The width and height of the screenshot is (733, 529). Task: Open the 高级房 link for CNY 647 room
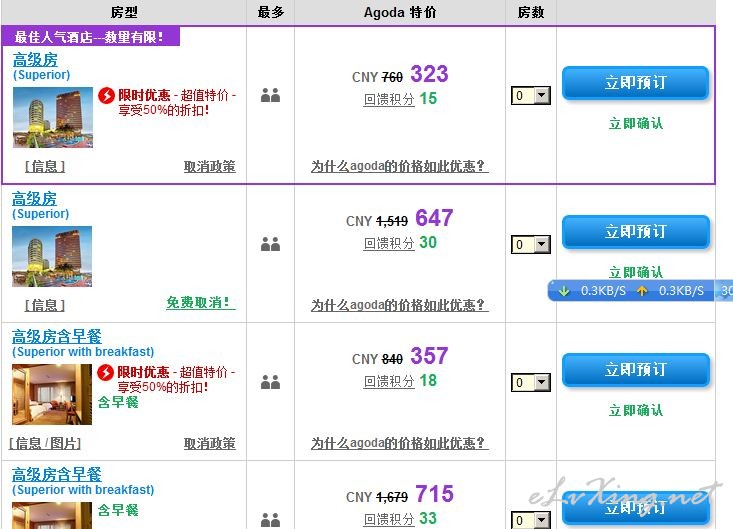35,199
